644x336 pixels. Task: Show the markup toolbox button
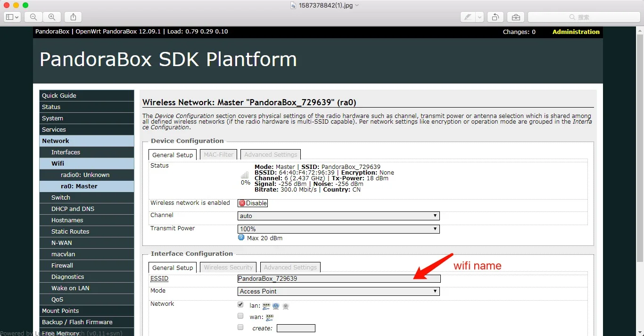pyautogui.click(x=516, y=17)
